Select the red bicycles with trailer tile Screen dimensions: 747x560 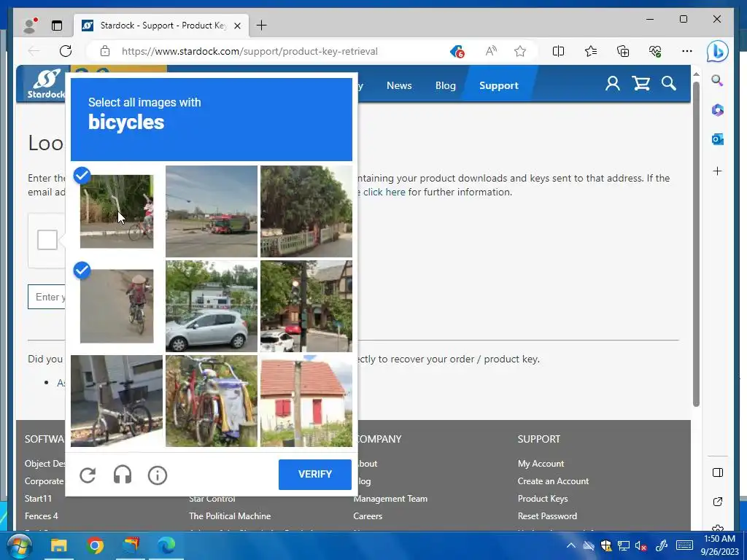pyautogui.click(x=212, y=401)
